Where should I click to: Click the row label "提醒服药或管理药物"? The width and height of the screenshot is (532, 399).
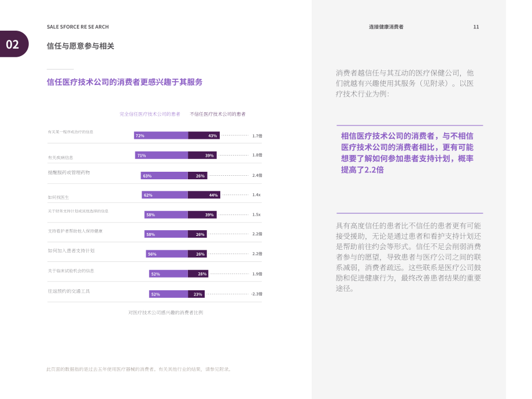[69, 172]
